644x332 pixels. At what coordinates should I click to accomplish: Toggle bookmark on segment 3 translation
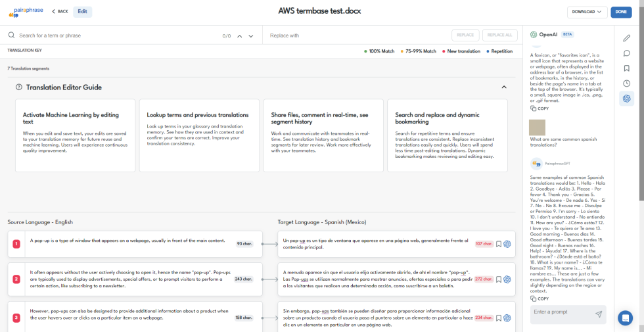click(x=499, y=318)
